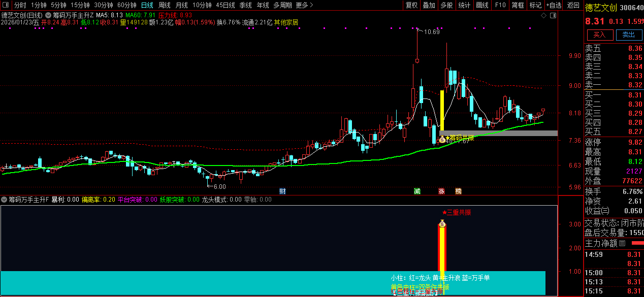
Task: Click the 买五 price 8.27
Action: tap(635, 131)
